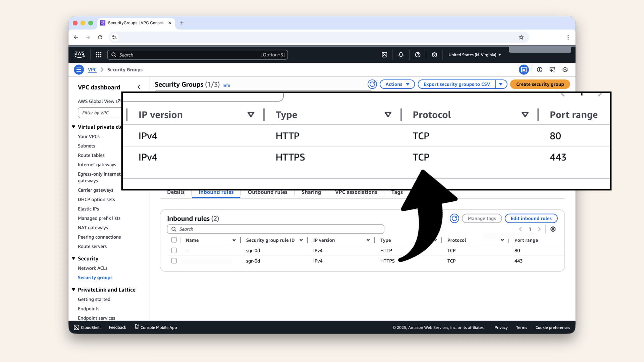The image size is (644, 362).
Task: Switch to the Outbound rules tab
Action: click(267, 192)
